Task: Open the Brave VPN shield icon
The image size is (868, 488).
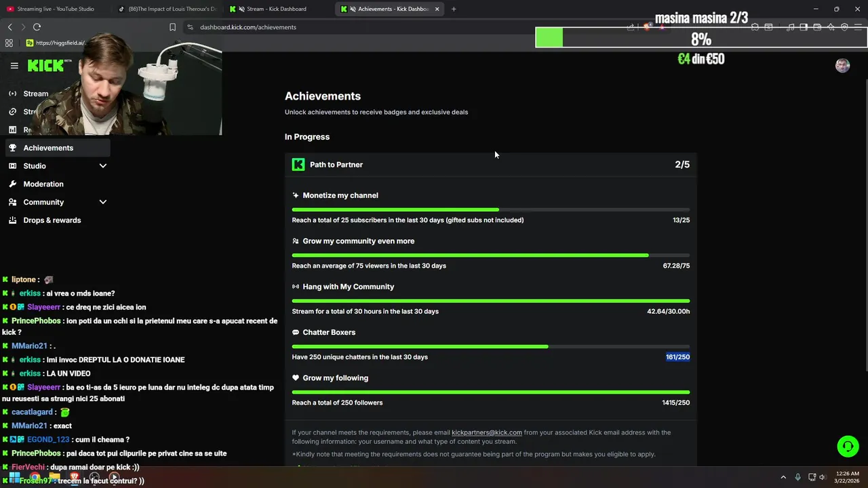Action: pos(844,27)
